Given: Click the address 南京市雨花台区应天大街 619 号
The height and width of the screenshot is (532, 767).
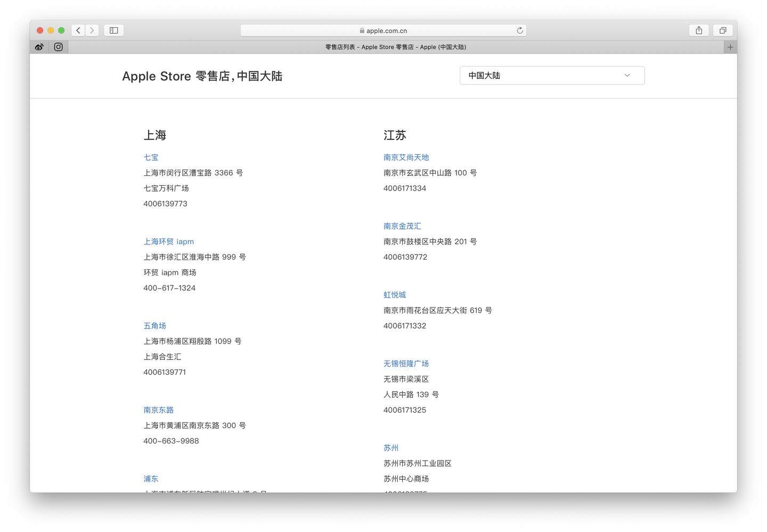Looking at the screenshot, I should click(438, 310).
